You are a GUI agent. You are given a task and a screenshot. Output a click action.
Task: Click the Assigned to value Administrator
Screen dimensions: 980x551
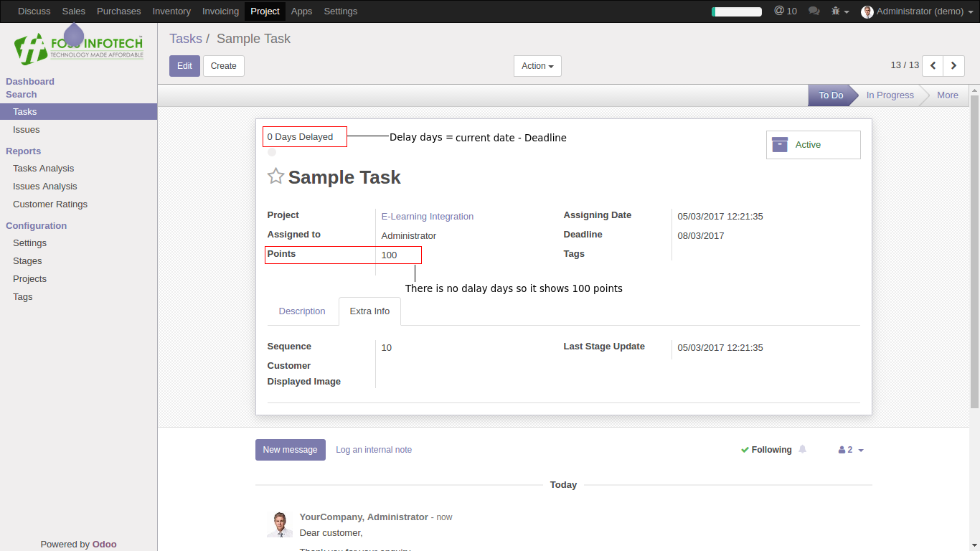[408, 236]
